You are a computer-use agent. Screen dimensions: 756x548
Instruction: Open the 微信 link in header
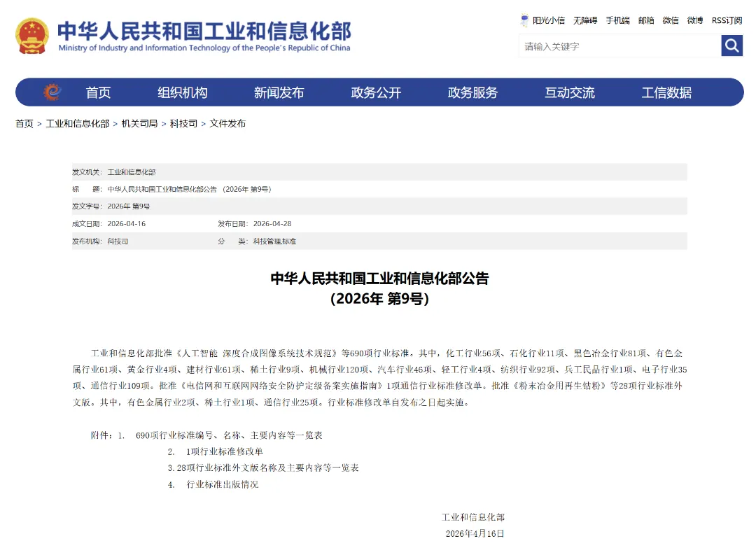tap(670, 20)
